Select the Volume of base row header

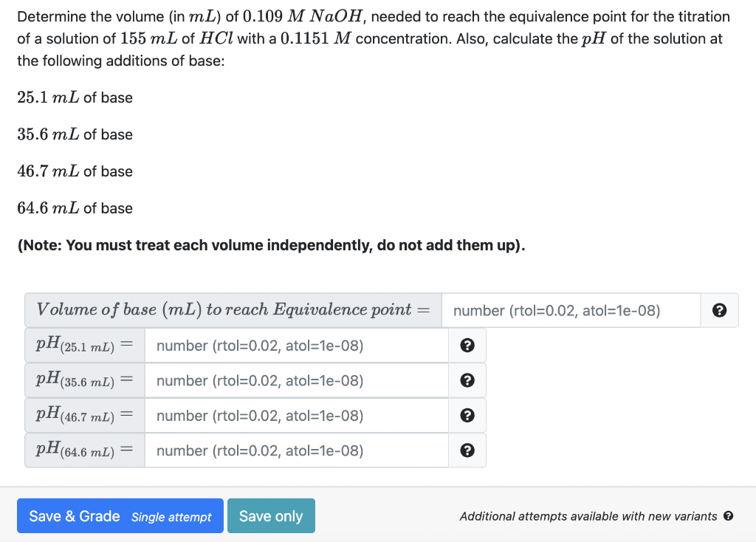pos(233,310)
